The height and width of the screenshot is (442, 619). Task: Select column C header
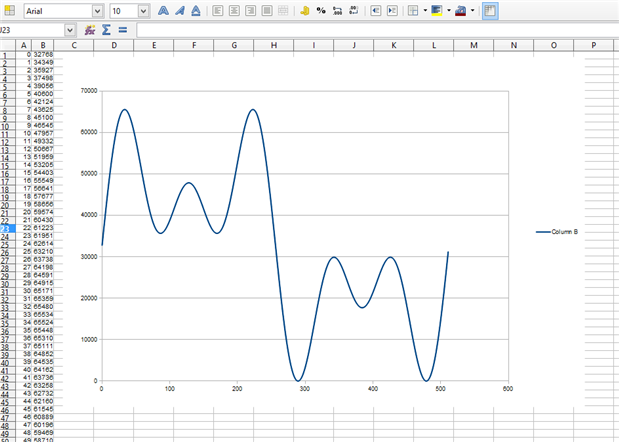(x=74, y=45)
